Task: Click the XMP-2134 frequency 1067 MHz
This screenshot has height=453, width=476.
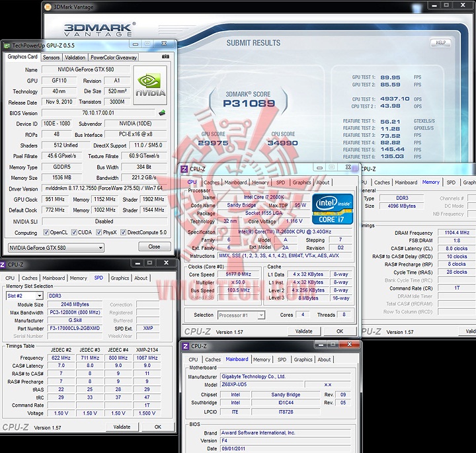Action: pyautogui.click(x=147, y=358)
